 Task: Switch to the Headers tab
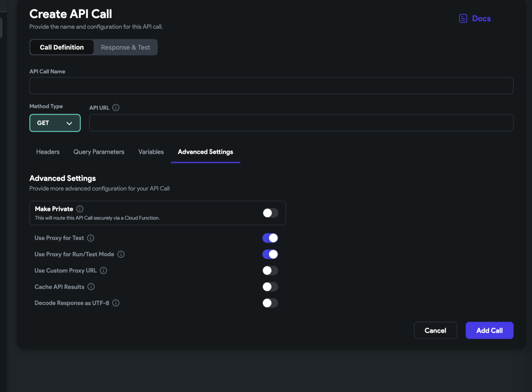point(48,152)
